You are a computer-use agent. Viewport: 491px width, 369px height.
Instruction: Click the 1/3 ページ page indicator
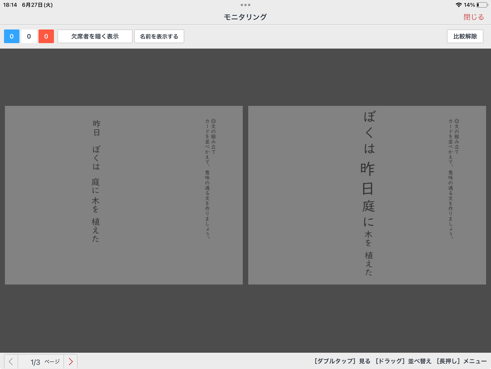click(x=45, y=362)
